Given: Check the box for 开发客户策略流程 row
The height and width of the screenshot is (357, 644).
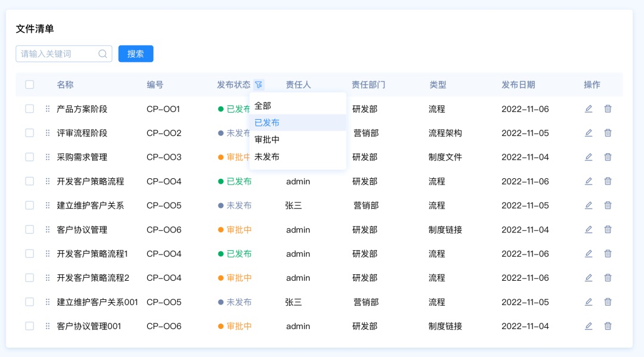Looking at the screenshot, I should [x=30, y=181].
